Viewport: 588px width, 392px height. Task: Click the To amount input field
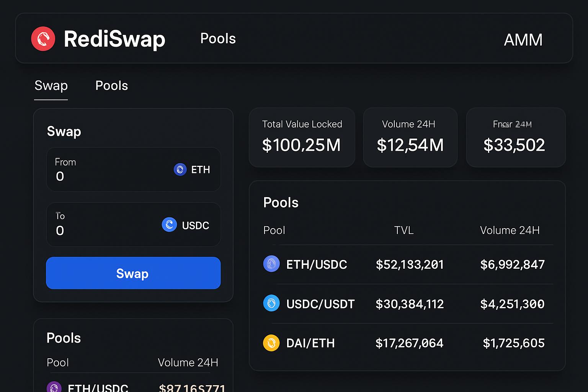point(96,230)
